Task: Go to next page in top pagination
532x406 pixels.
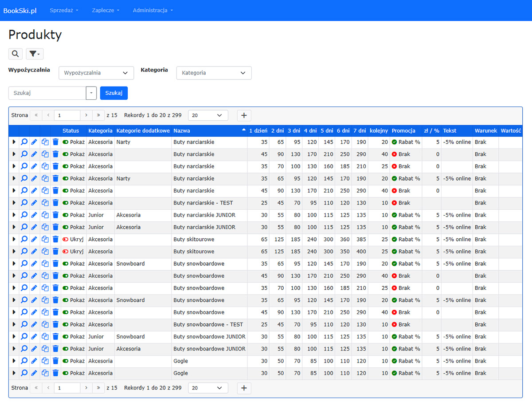Action: [x=86, y=115]
